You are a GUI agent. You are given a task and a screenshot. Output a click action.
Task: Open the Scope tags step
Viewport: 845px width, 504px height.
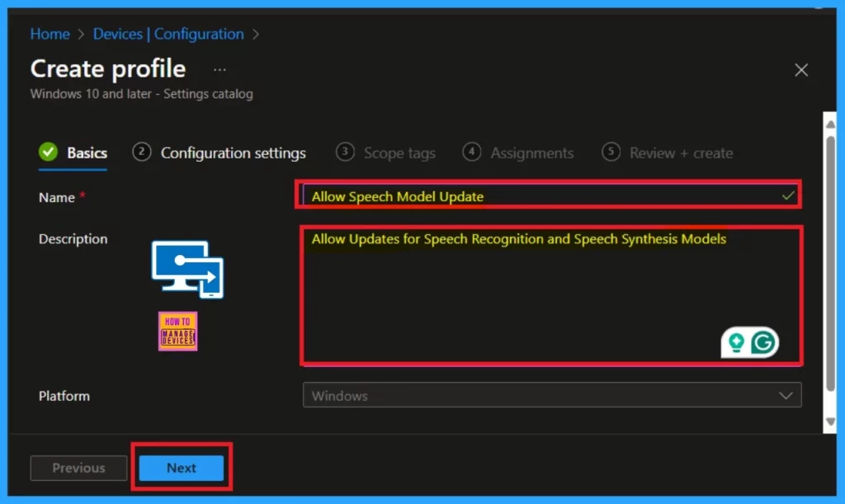click(x=385, y=153)
